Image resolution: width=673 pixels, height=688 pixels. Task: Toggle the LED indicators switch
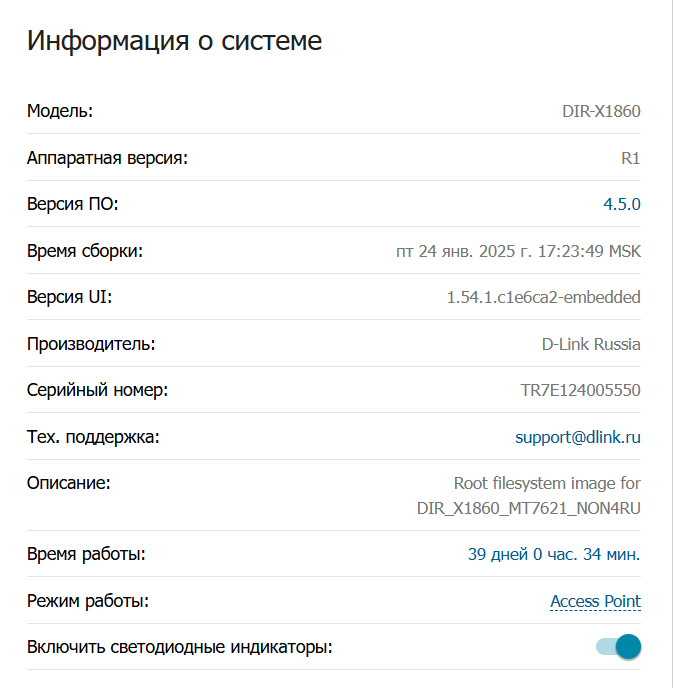pos(619,646)
